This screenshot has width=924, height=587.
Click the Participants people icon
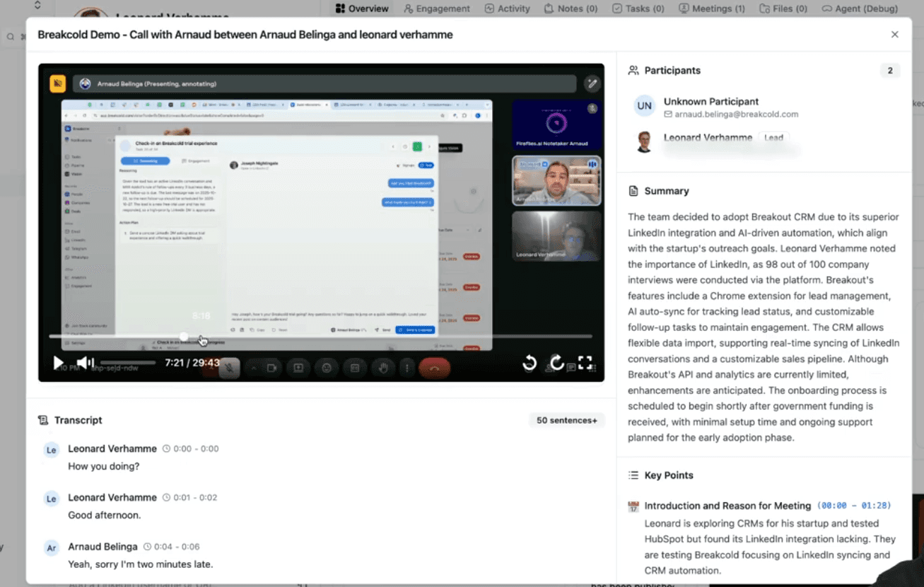633,71
